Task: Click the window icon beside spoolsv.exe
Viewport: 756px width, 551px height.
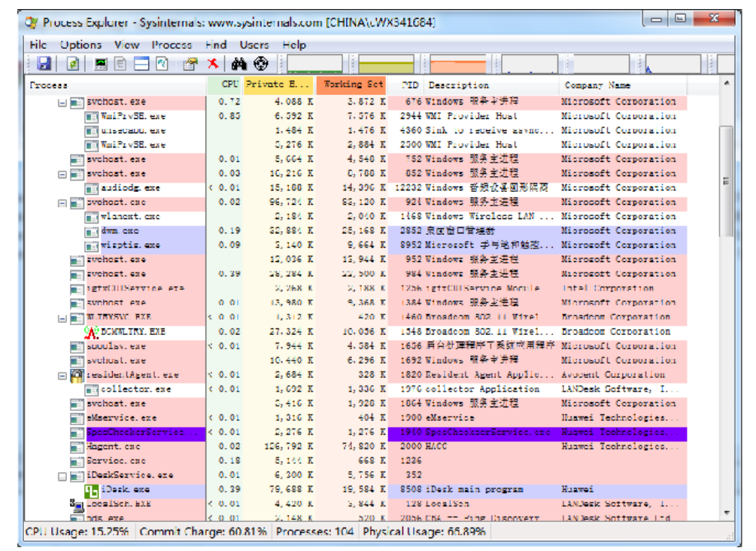Action: 77,347
